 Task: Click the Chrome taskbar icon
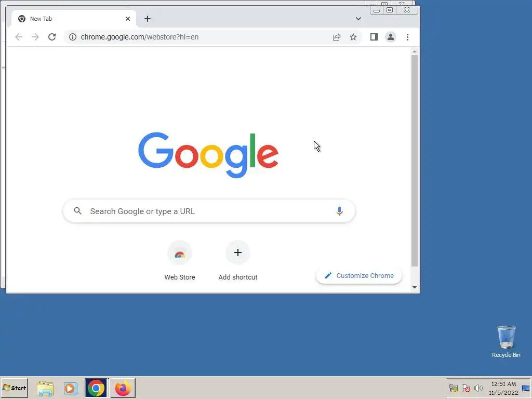click(x=96, y=388)
